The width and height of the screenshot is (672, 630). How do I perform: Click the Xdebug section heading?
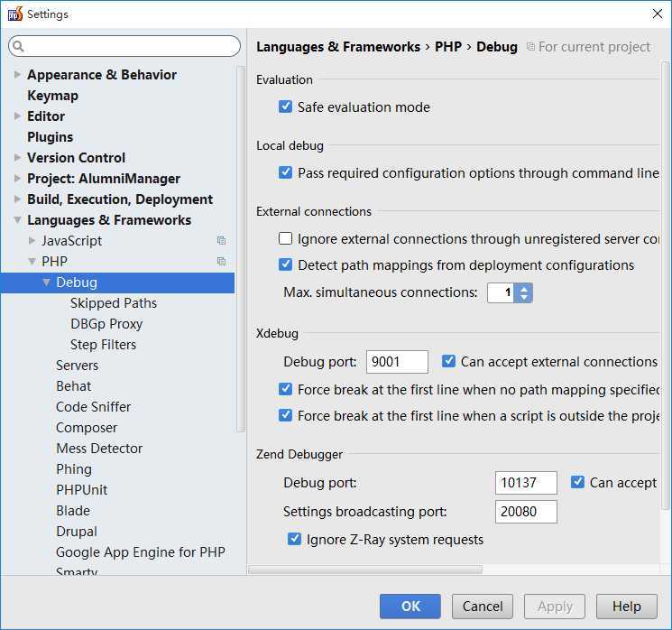[277, 333]
